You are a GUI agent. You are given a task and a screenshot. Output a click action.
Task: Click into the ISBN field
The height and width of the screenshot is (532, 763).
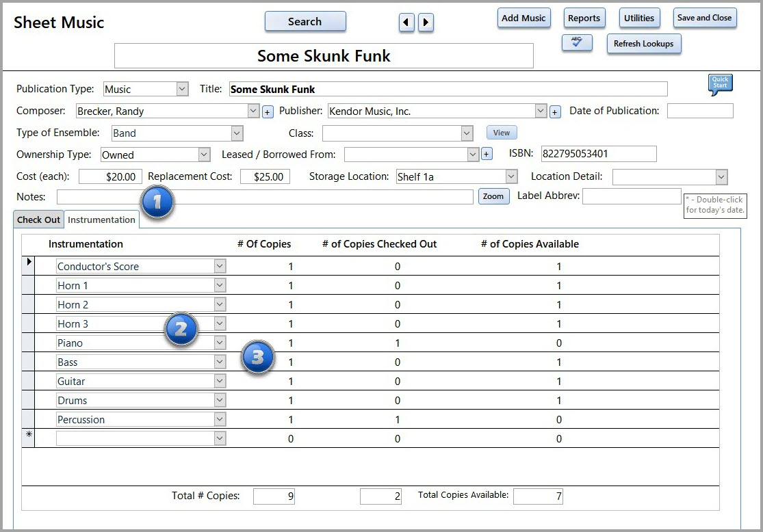coord(598,154)
